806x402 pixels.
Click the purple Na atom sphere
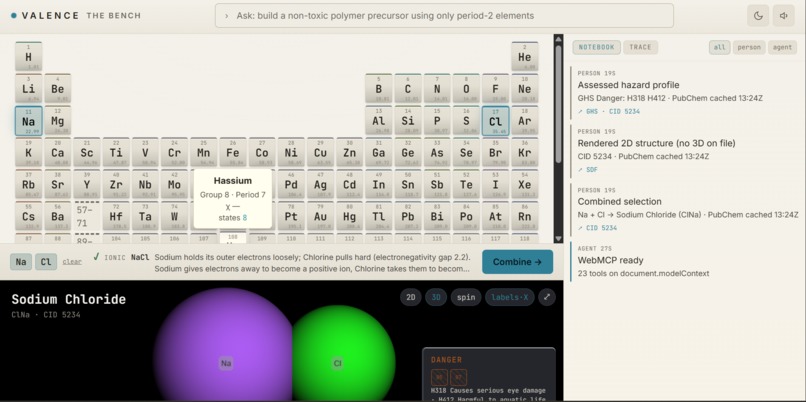tap(224, 344)
